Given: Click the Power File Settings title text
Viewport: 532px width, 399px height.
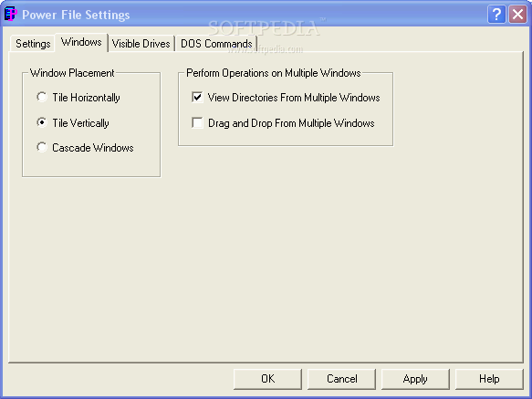Looking at the screenshot, I should (x=76, y=15).
